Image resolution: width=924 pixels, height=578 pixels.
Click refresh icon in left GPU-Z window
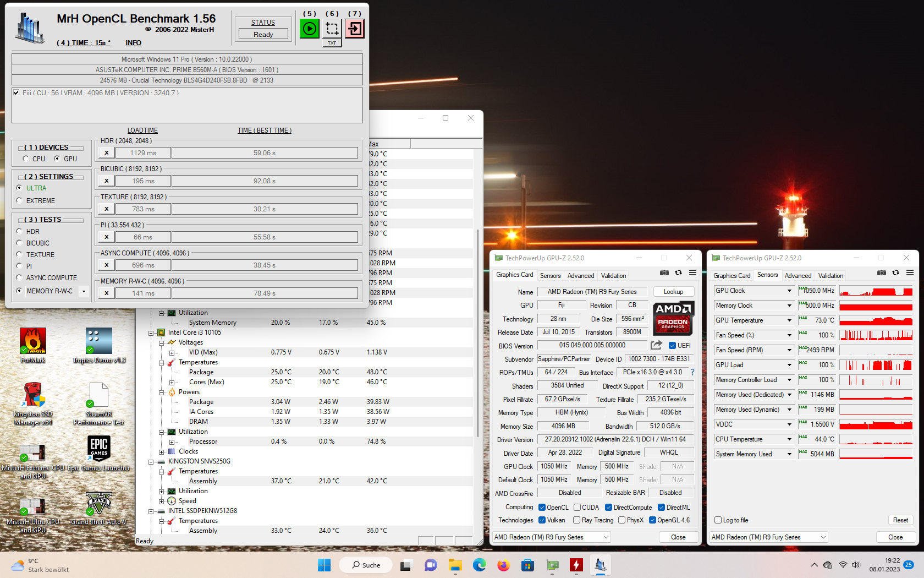(x=679, y=273)
